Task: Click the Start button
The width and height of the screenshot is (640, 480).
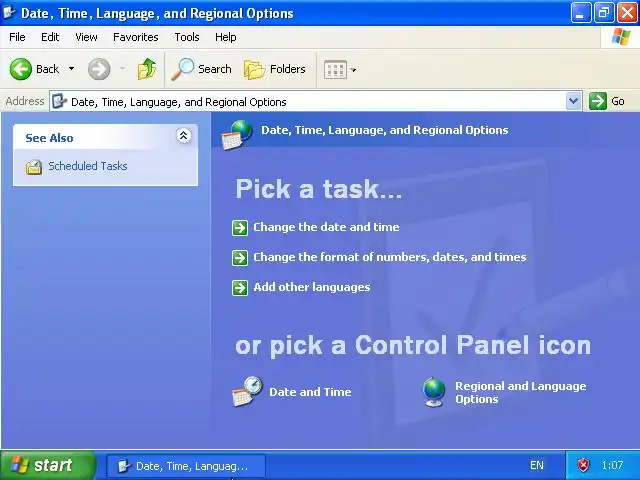Action: (47, 465)
